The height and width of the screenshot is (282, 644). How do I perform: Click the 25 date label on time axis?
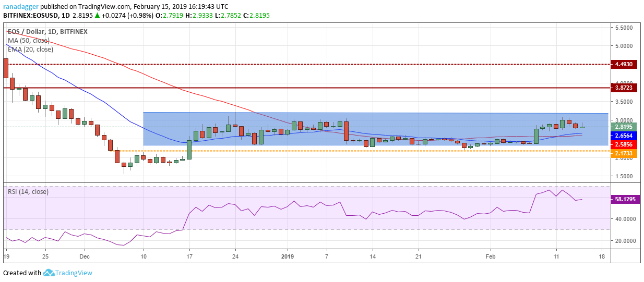pyautogui.click(x=44, y=257)
